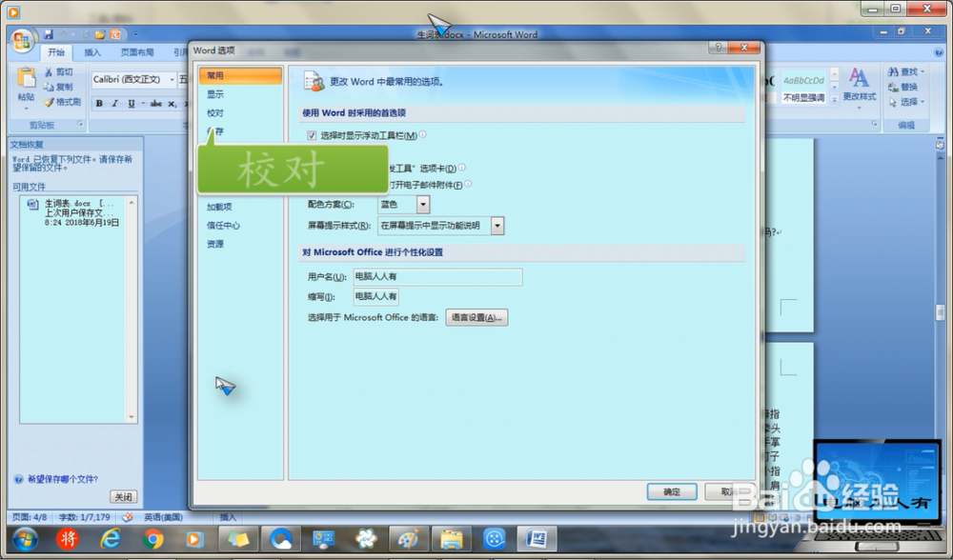Open the 配色方案 color scheme dropdown
The height and width of the screenshot is (560, 953).
click(422, 205)
